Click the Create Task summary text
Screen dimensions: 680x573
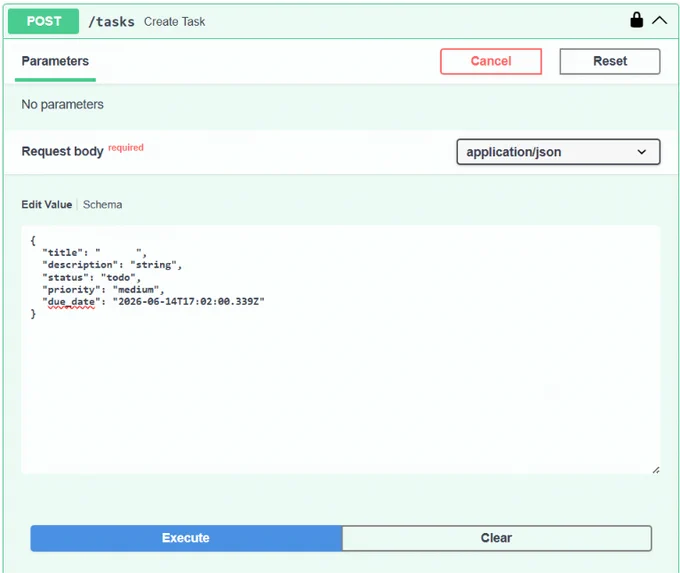(174, 22)
